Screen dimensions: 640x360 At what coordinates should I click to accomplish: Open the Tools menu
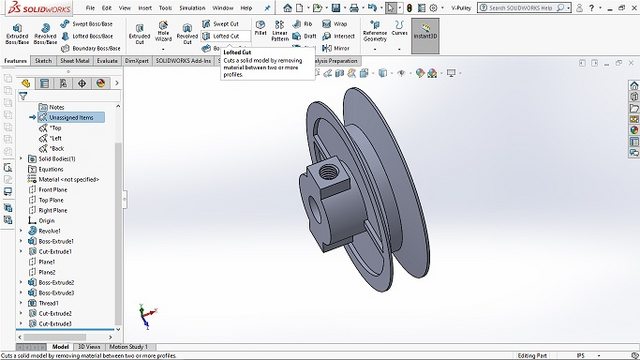click(165, 8)
